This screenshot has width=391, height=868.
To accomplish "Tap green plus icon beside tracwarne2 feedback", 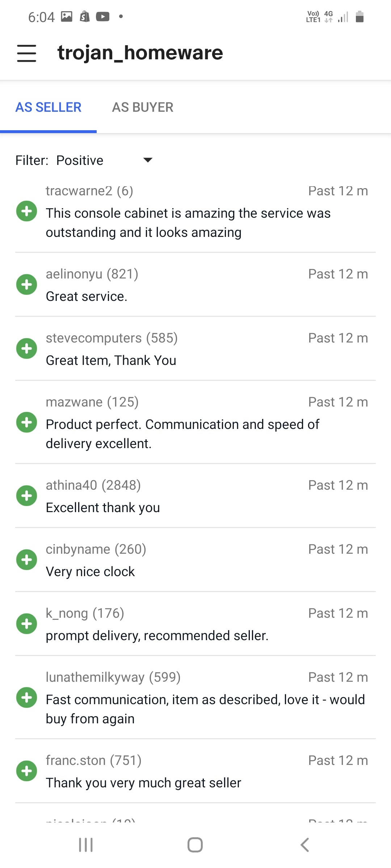I will [x=26, y=211].
